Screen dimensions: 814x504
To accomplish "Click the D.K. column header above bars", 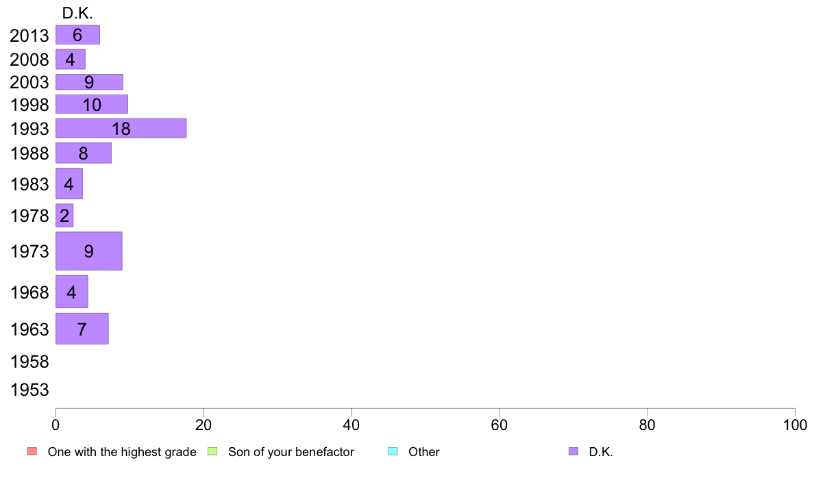I will 77,13.
